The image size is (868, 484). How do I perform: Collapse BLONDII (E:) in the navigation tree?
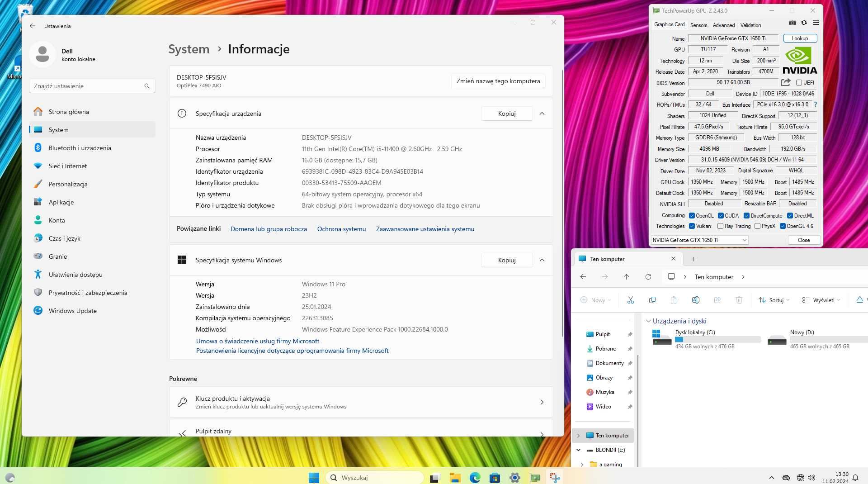click(578, 450)
